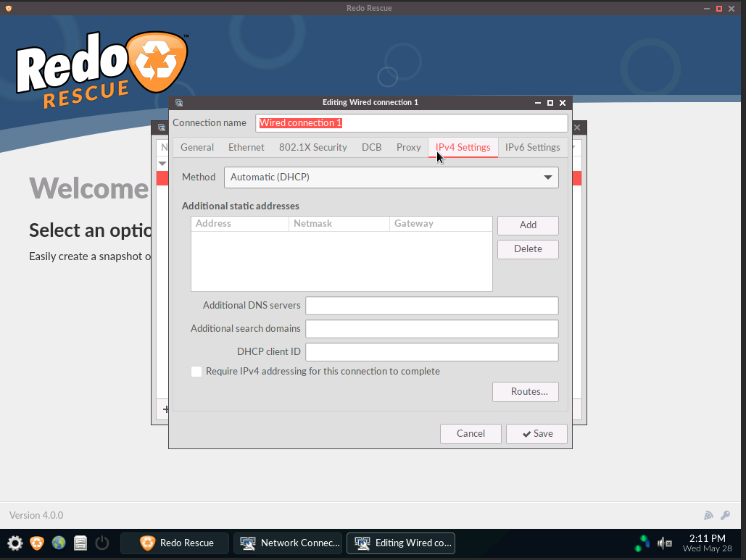Open the settings gear in the taskbar

pyautogui.click(x=14, y=543)
